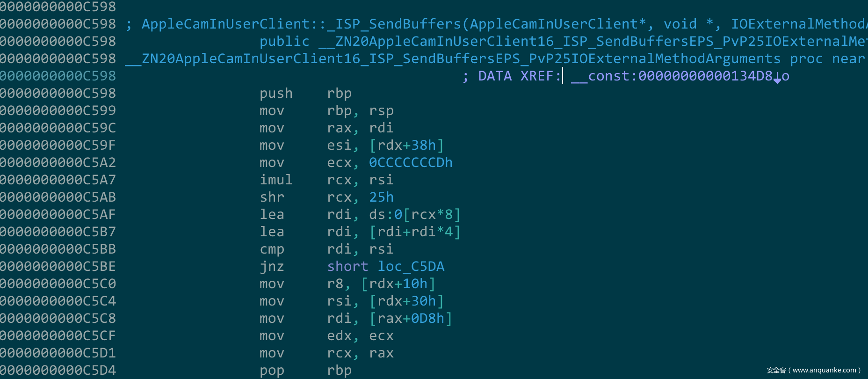Highlight the [rdx+30h] operand
Image resolution: width=868 pixels, height=379 pixels.
[406, 301]
